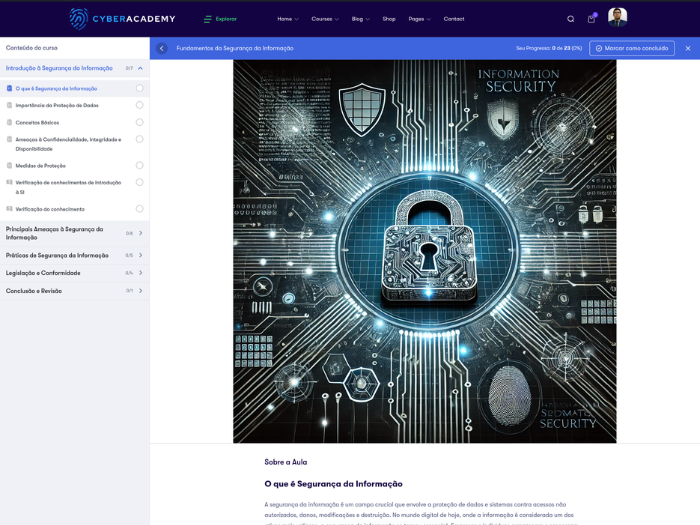This screenshot has height=525, width=700.
Task: Click the CyberAcademy logo
Action: click(122, 18)
